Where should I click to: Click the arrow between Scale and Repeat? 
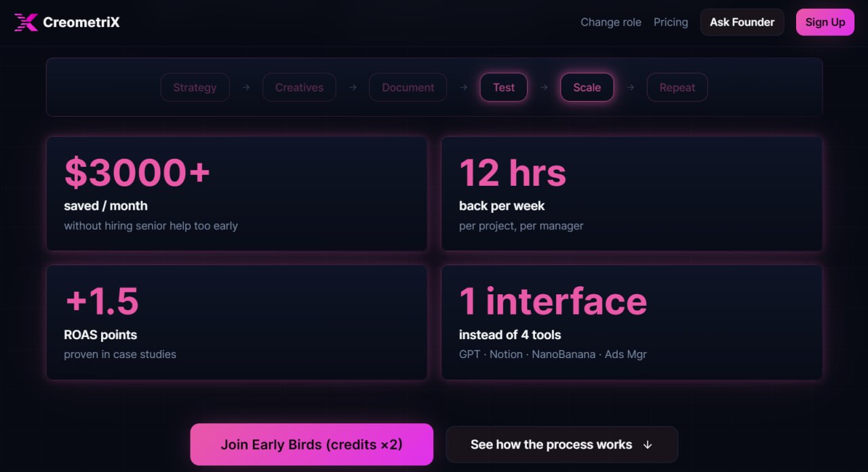click(x=631, y=87)
